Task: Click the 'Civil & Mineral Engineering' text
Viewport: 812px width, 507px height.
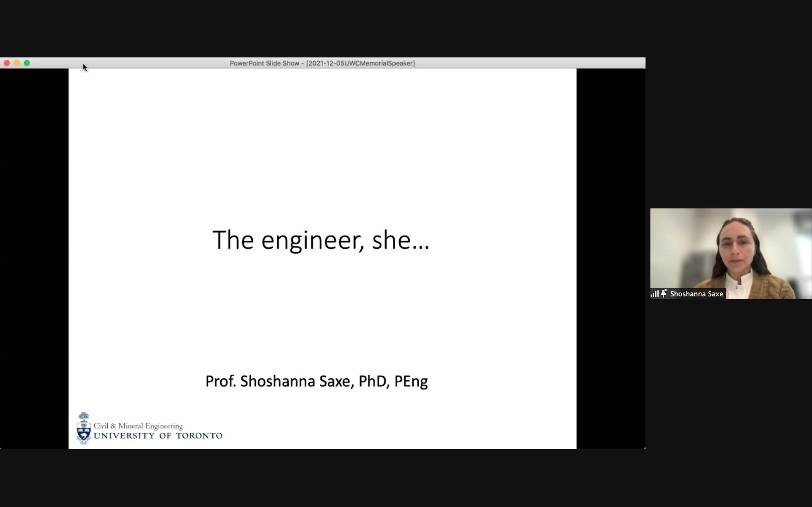Action: coord(138,426)
